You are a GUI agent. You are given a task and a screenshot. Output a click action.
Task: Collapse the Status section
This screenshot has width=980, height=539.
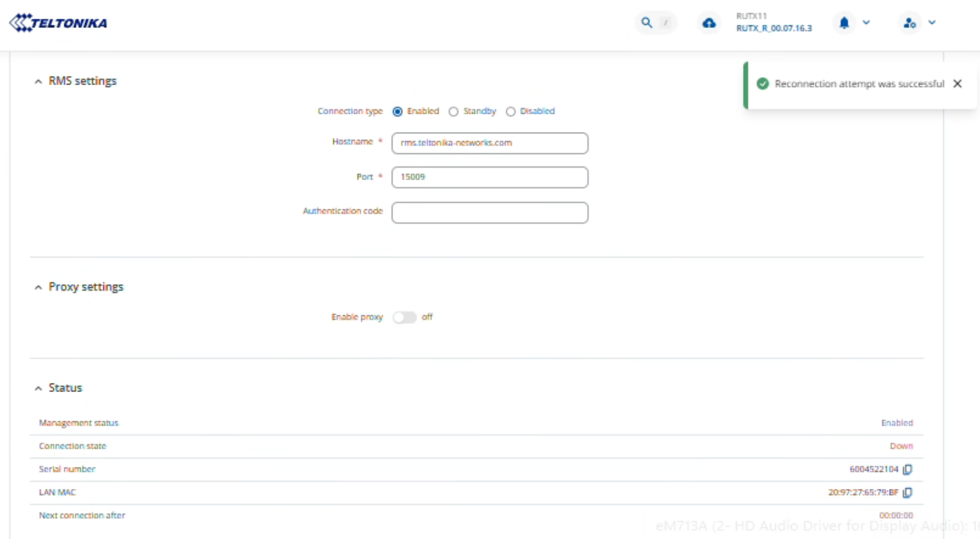point(38,389)
